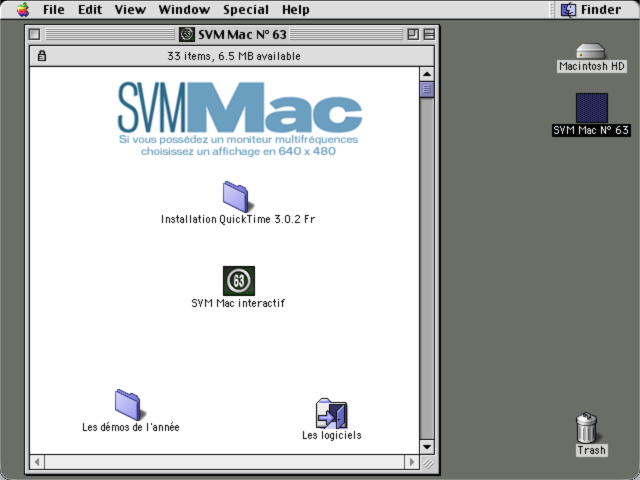Click the 'SVM Mac interactif' label
This screenshot has height=480, width=640.
[x=238, y=303]
